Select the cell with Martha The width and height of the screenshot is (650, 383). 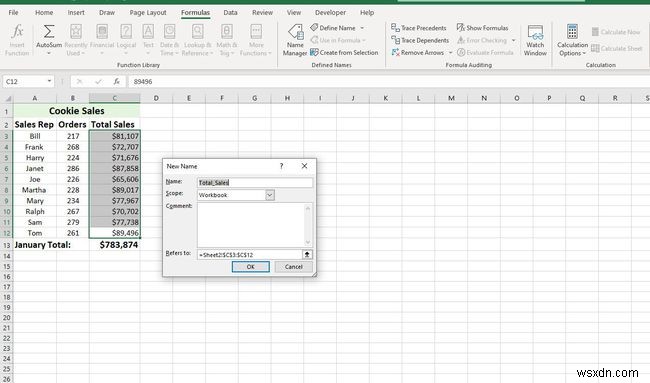pos(34,190)
